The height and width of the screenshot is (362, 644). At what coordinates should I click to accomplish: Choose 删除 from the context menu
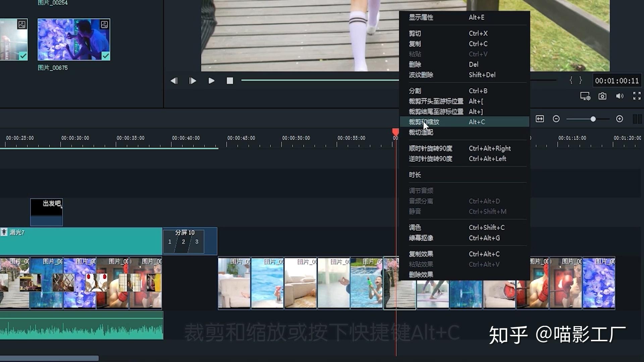464,64
